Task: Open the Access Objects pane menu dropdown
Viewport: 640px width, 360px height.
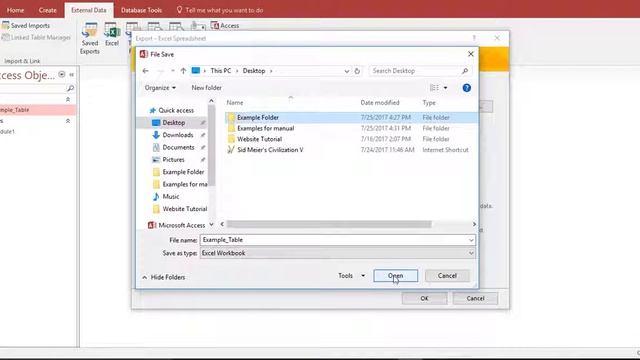Action: pos(62,74)
